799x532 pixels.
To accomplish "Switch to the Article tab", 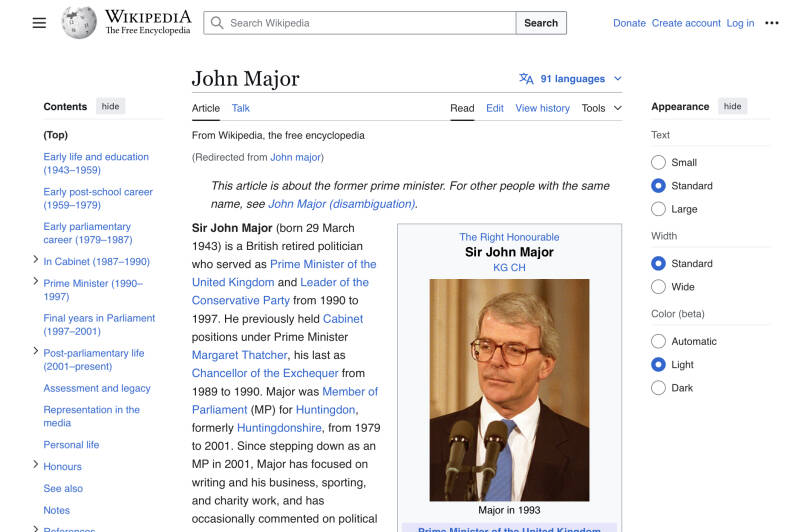I will click(206, 108).
